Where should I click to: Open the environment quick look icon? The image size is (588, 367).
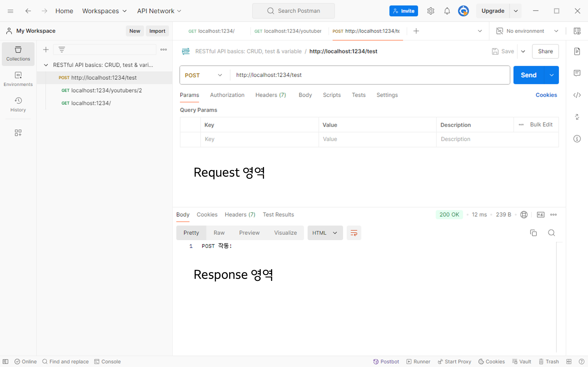click(577, 31)
